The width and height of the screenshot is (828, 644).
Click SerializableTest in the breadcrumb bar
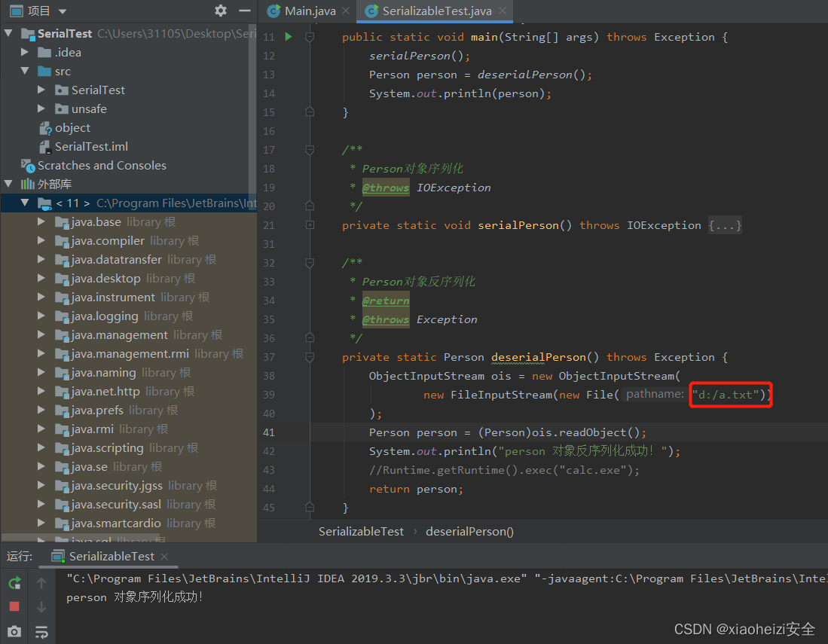pyautogui.click(x=361, y=532)
